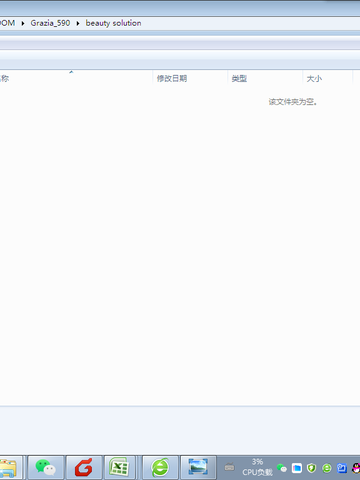The height and width of the screenshot is (480, 360).
Task: Open the green 360 browser taskbar icon
Action: pos(160,468)
